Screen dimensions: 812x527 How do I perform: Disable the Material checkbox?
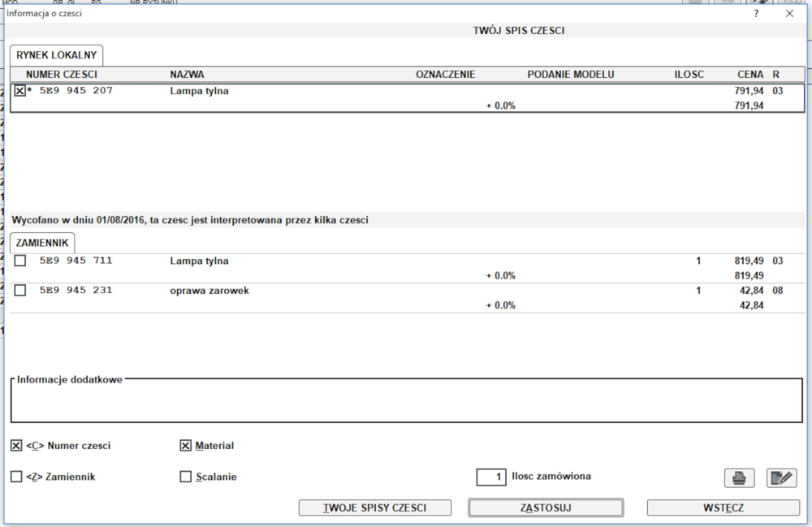(x=185, y=446)
